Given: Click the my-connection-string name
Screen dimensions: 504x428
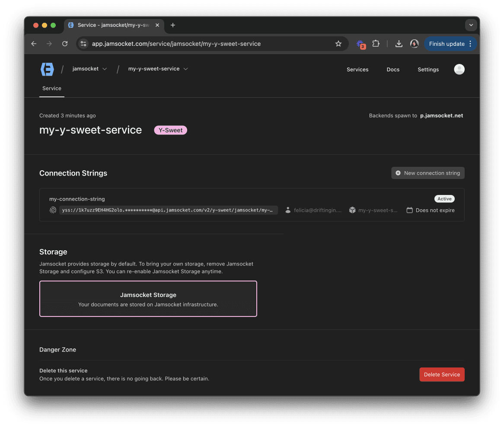Looking at the screenshot, I should (77, 199).
